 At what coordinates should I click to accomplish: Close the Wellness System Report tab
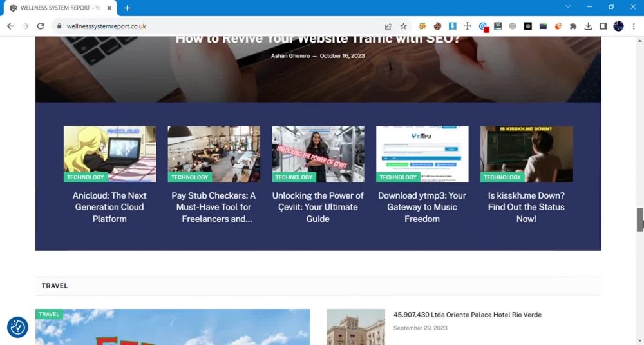(x=109, y=8)
